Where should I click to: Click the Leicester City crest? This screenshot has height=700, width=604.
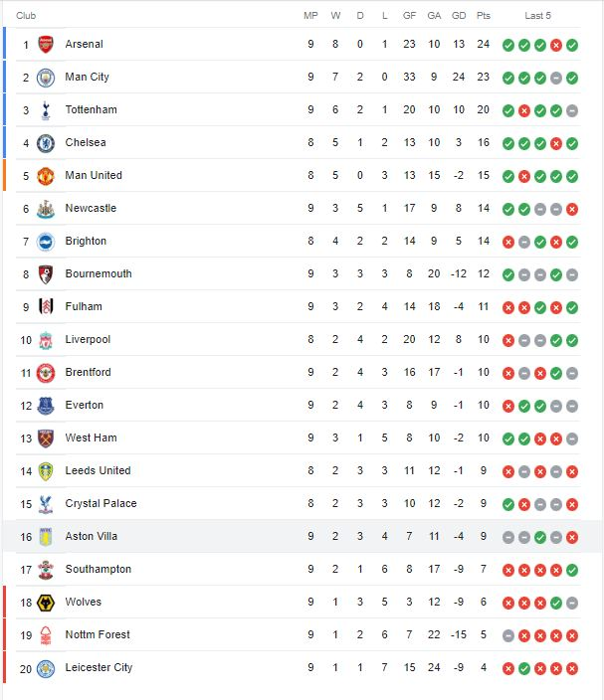(x=46, y=668)
